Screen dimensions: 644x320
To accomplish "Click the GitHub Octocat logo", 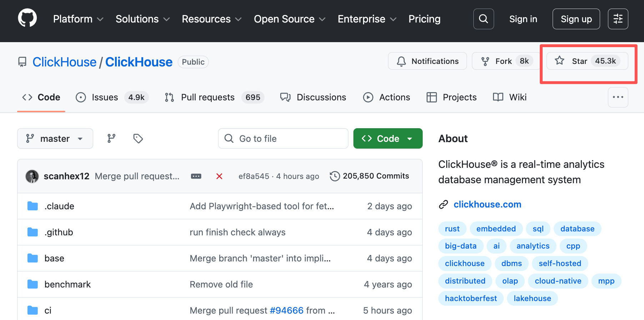I will point(27,18).
